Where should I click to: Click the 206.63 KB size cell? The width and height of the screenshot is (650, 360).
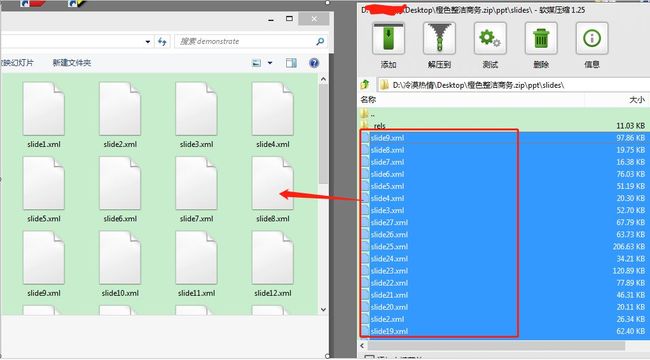click(629, 246)
